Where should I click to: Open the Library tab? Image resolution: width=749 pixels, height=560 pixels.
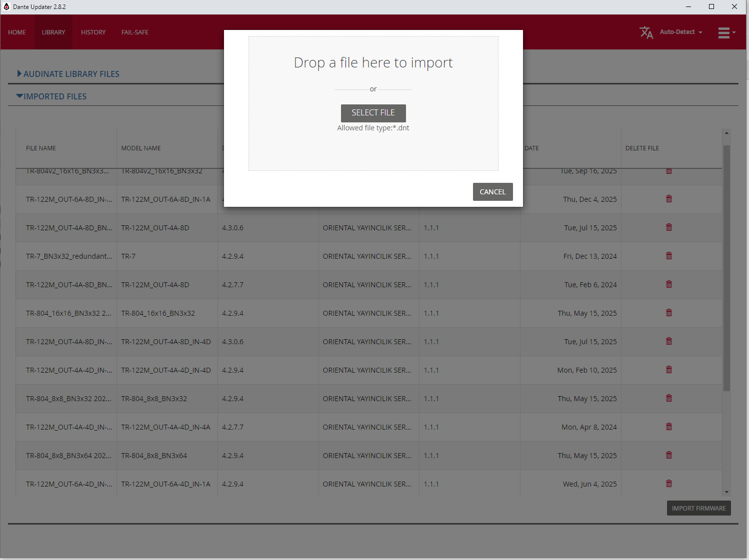point(53,32)
